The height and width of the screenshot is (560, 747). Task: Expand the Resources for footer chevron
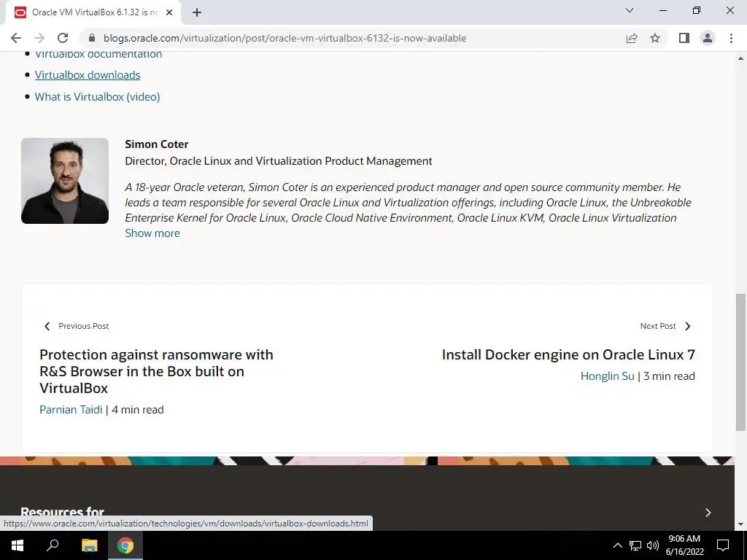pyautogui.click(x=708, y=513)
